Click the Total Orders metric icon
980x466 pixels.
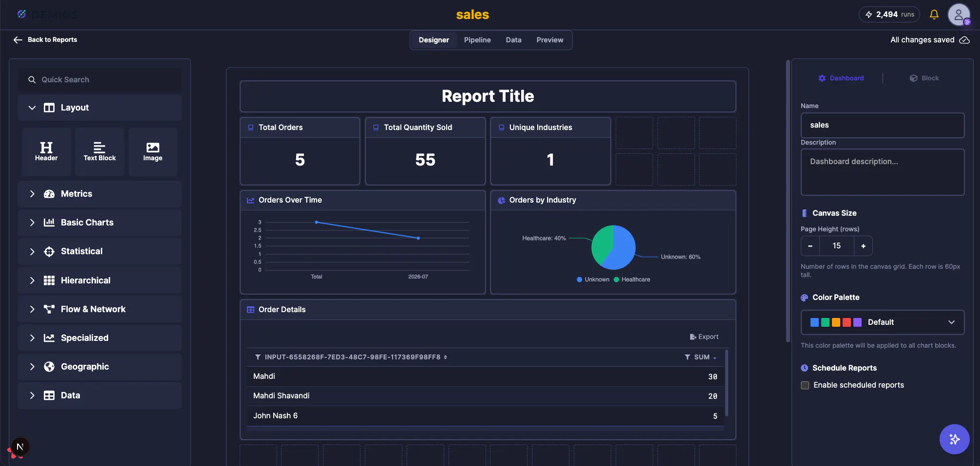(x=251, y=128)
